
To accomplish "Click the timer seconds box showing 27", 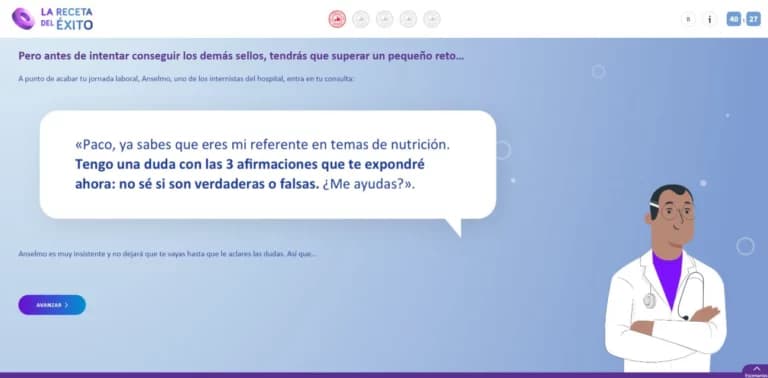I will coord(753,19).
